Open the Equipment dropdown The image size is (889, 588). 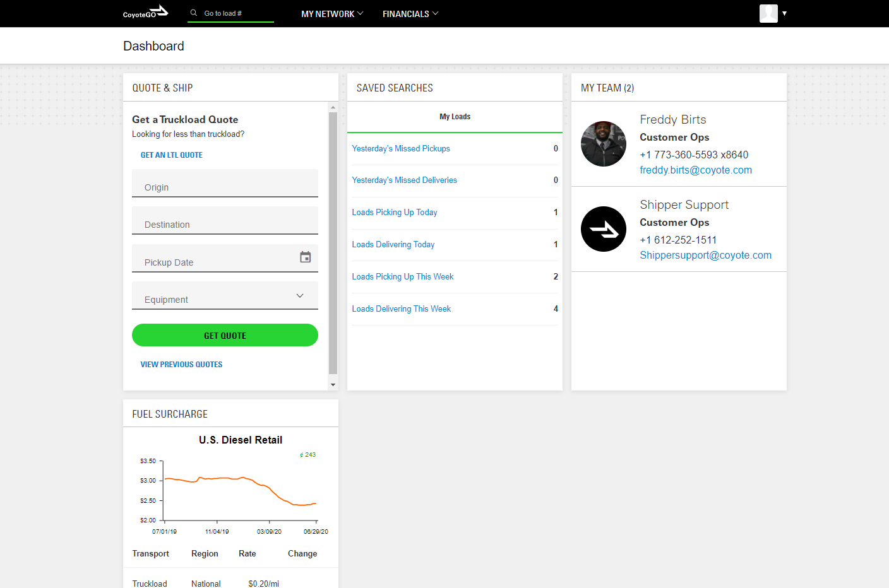[225, 295]
